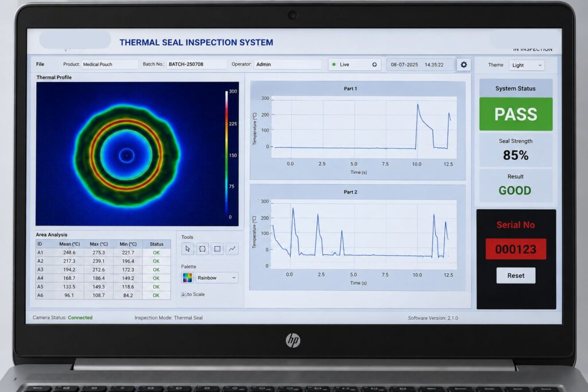Click the Serial No label
This screenshot has height=392, width=588.
pyautogui.click(x=516, y=225)
